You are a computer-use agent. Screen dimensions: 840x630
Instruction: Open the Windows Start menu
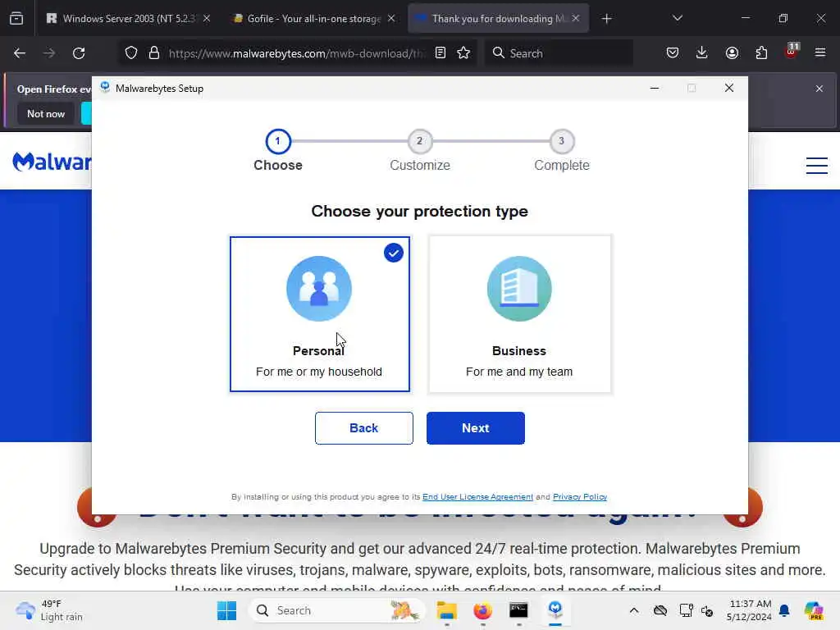click(226, 610)
